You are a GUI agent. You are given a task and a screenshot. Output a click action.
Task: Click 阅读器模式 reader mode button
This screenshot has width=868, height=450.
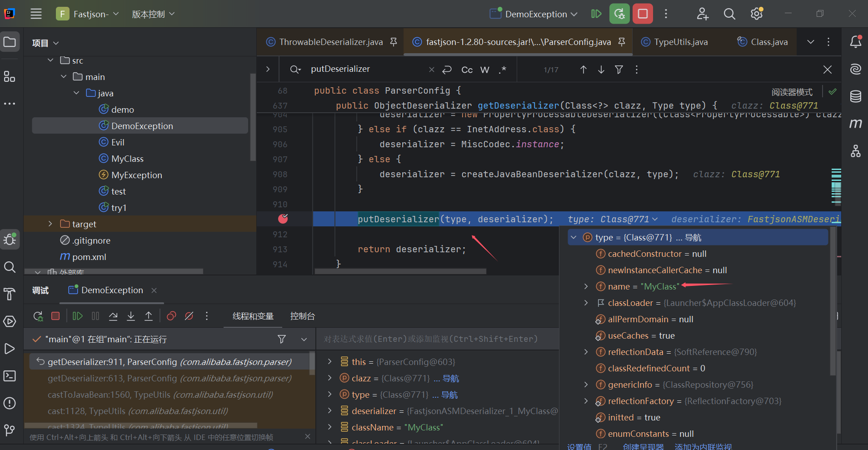point(792,92)
